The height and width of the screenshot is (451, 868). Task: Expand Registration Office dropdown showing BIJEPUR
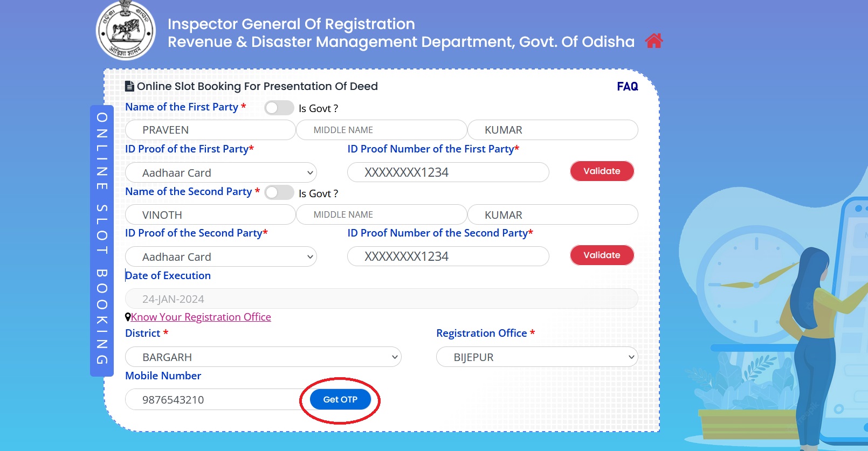[x=536, y=357]
